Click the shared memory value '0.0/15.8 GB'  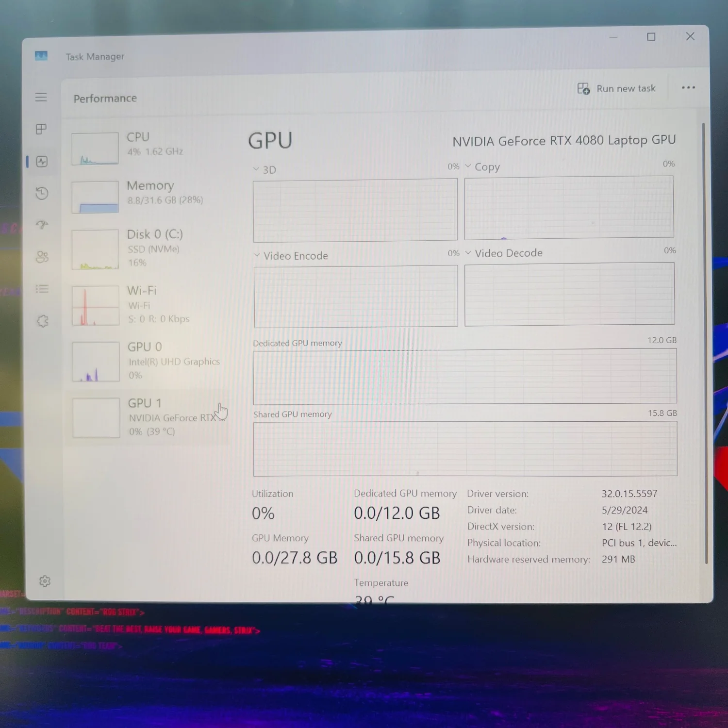(x=397, y=558)
